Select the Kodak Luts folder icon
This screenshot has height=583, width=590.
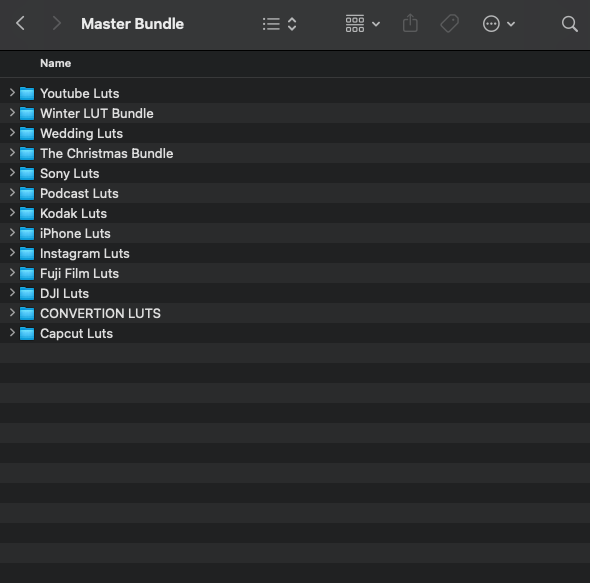click(27, 213)
